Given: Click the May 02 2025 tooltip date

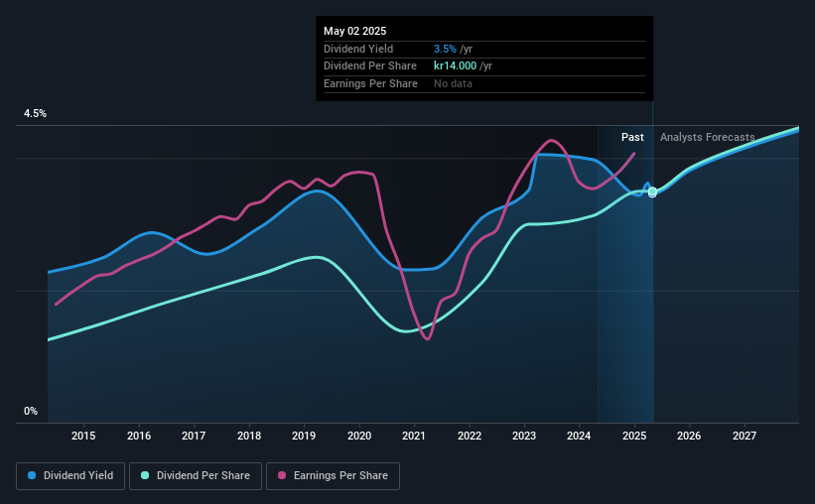Looking at the screenshot, I should (355, 31).
